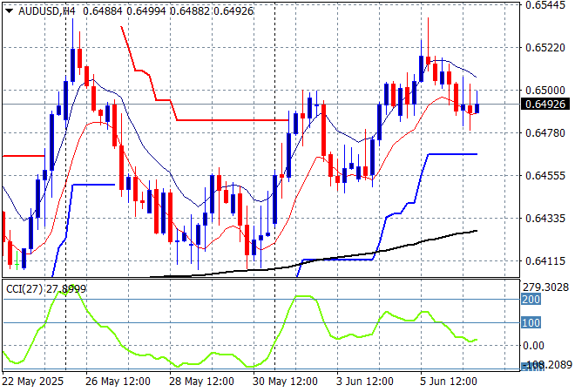
Task: Click the flat blue step line near 0.6467
Action: click(451, 154)
